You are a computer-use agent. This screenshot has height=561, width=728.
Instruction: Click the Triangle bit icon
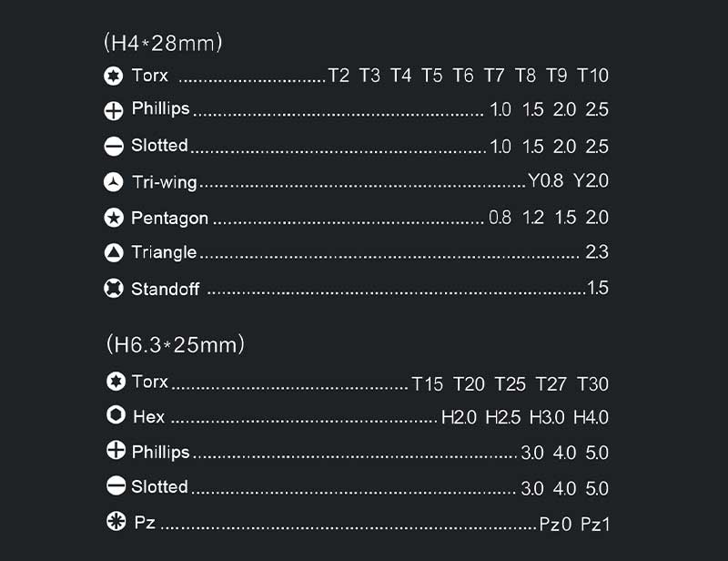coord(113,253)
